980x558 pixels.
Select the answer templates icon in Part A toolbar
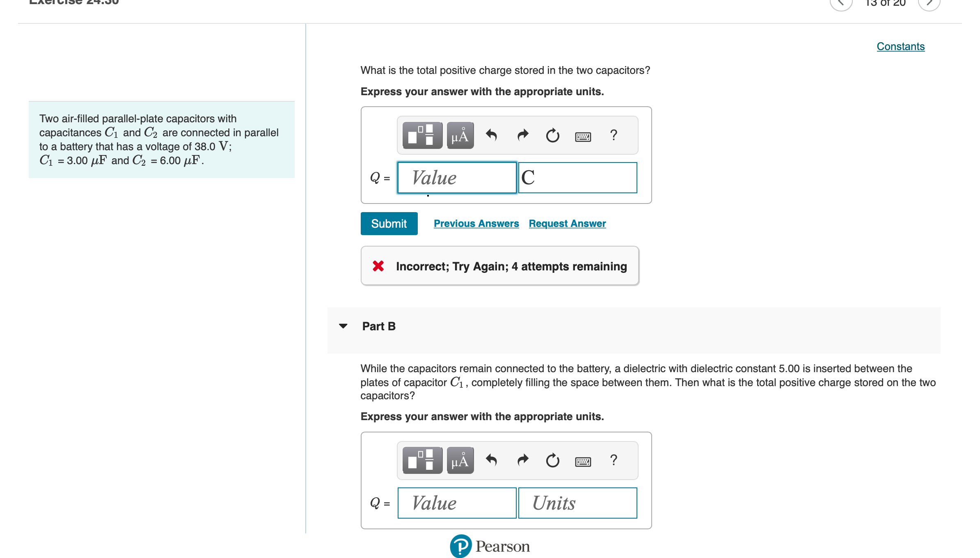[421, 135]
